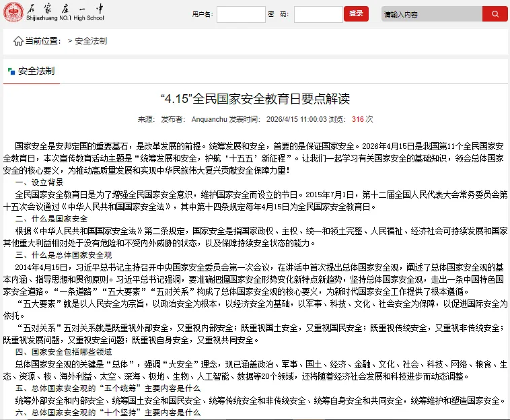Click the school name text 石家庄一中

pos(65,8)
